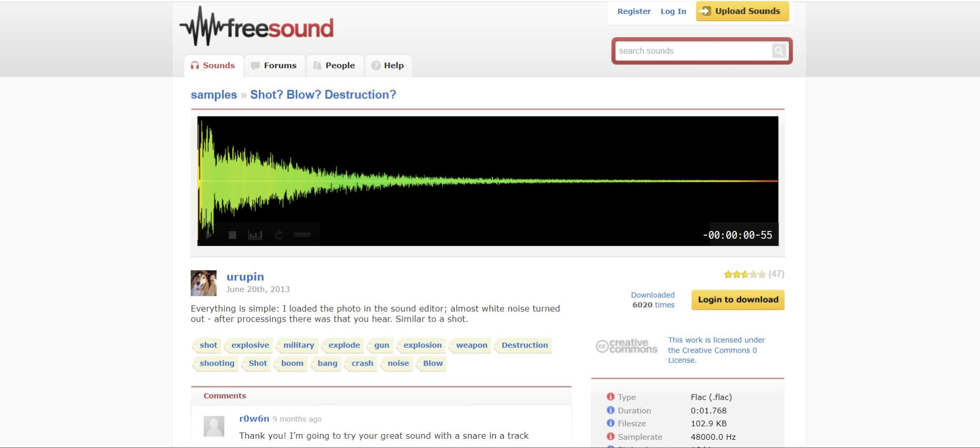
Task: Click the Flac (.flac) type value
Action: click(711, 397)
